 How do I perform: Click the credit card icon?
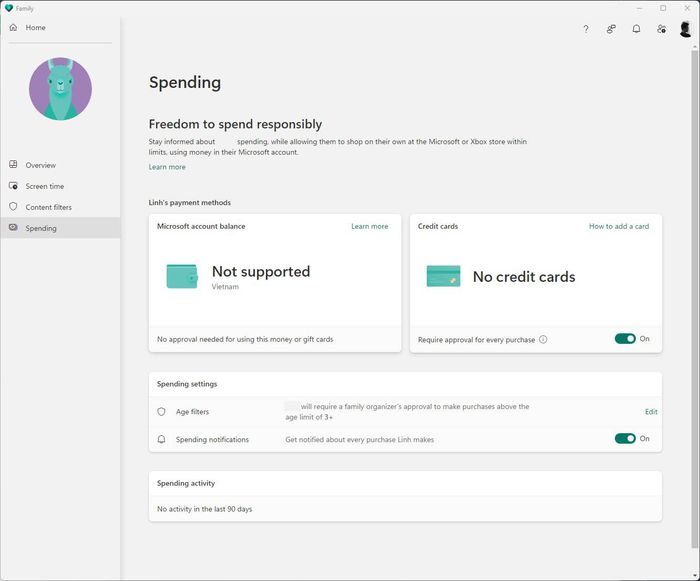pos(443,276)
